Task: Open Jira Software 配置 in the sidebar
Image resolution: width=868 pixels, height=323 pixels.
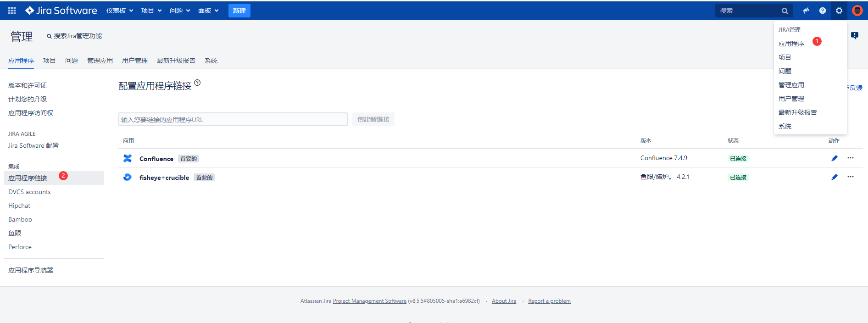Action: click(x=33, y=145)
